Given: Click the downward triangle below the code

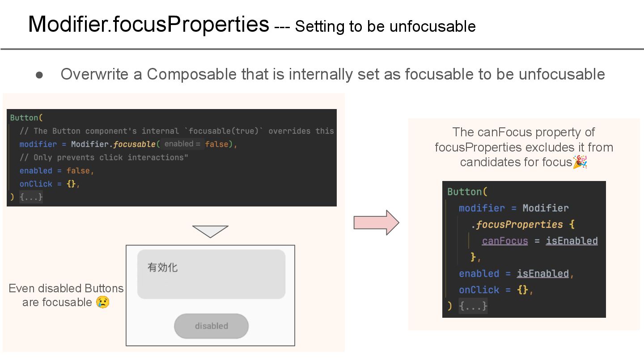Looking at the screenshot, I should click(210, 232).
